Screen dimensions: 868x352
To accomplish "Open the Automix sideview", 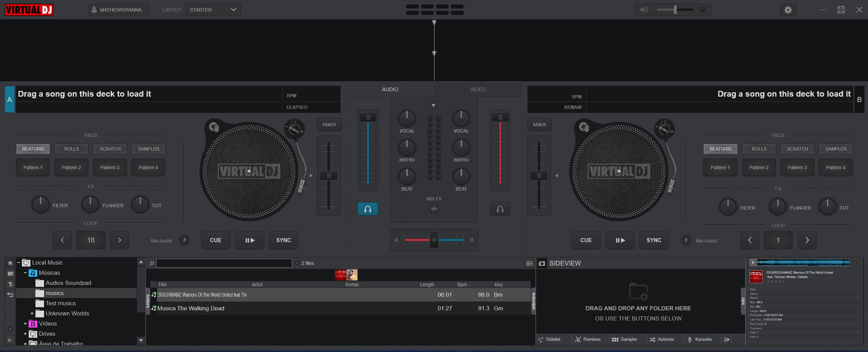I will pyautogui.click(x=662, y=339).
